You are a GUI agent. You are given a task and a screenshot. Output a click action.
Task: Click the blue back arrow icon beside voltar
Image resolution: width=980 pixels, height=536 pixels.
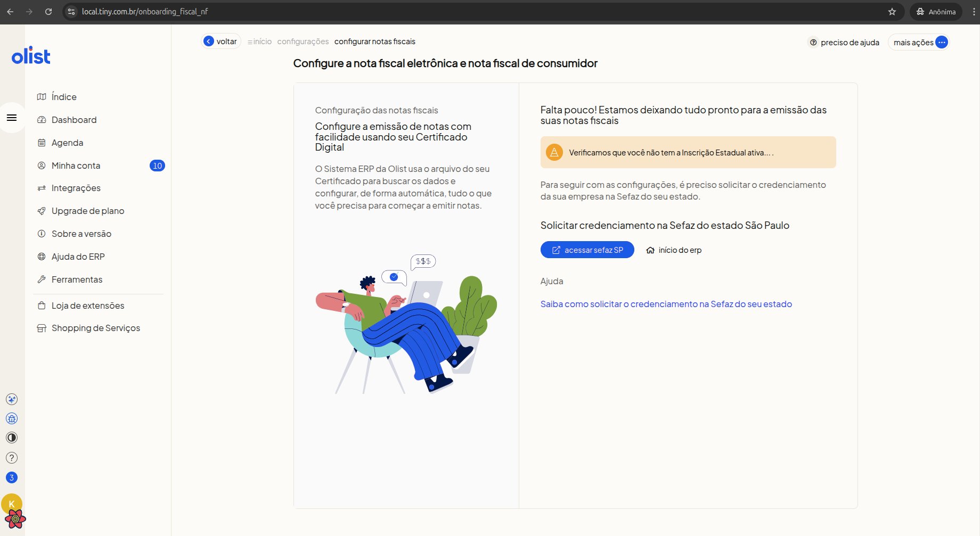coord(209,42)
